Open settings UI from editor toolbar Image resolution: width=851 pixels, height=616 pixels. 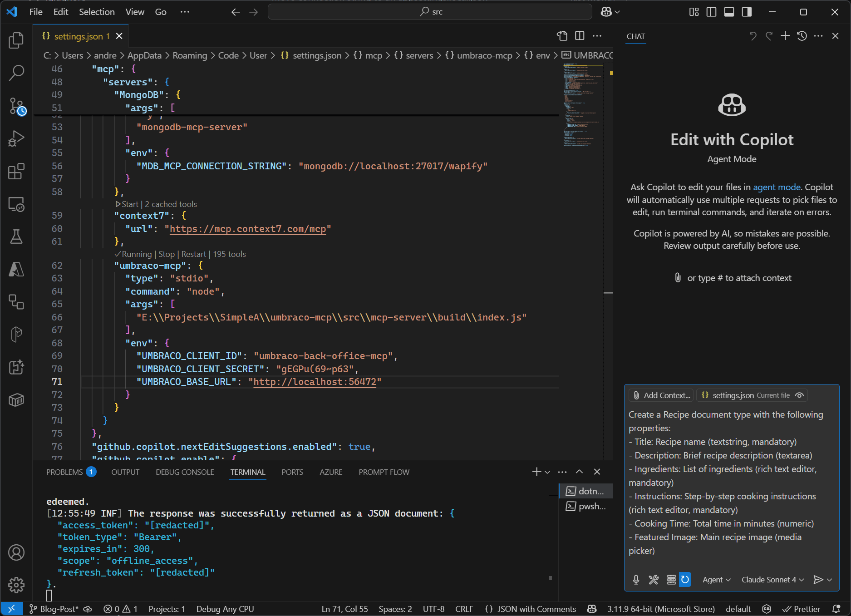coord(562,36)
